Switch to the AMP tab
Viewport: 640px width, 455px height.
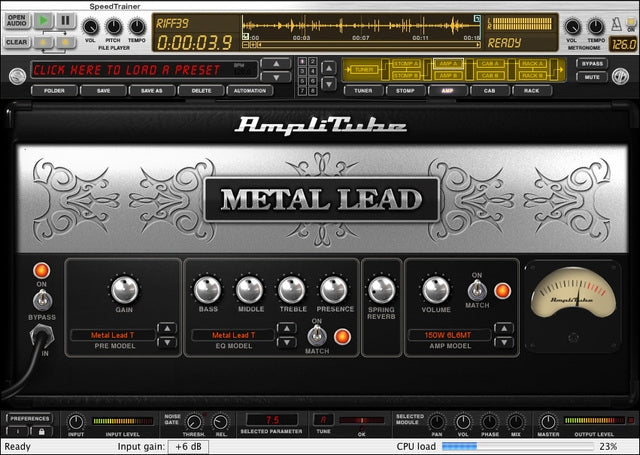448,91
